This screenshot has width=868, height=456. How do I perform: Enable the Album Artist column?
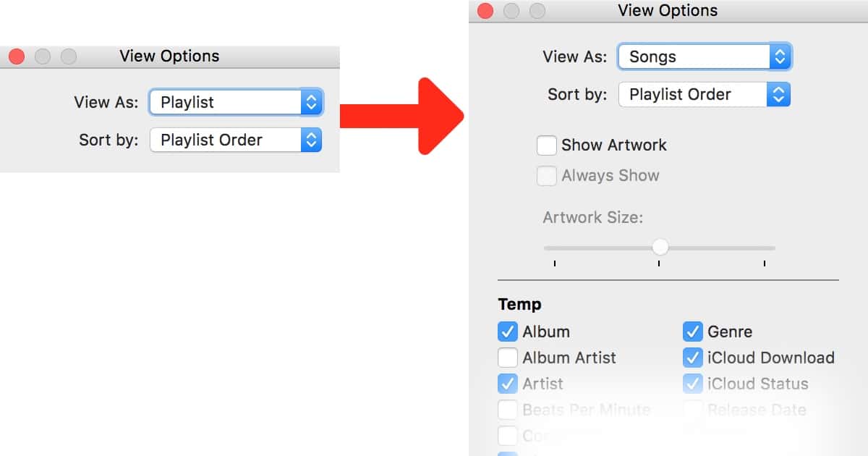508,358
